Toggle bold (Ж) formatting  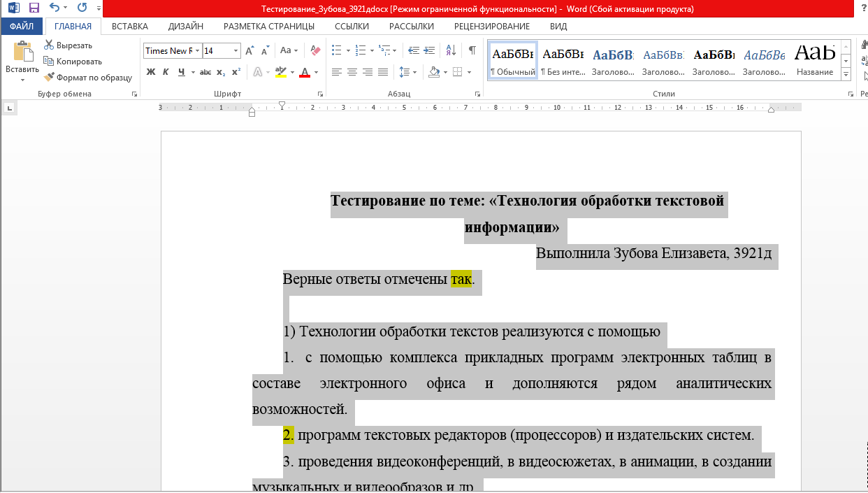point(150,72)
